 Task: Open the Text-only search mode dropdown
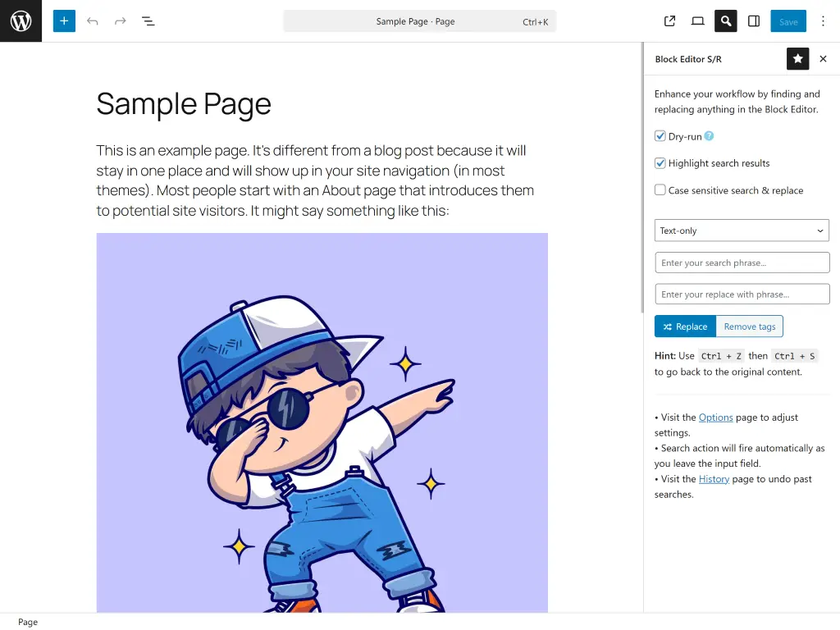(741, 231)
